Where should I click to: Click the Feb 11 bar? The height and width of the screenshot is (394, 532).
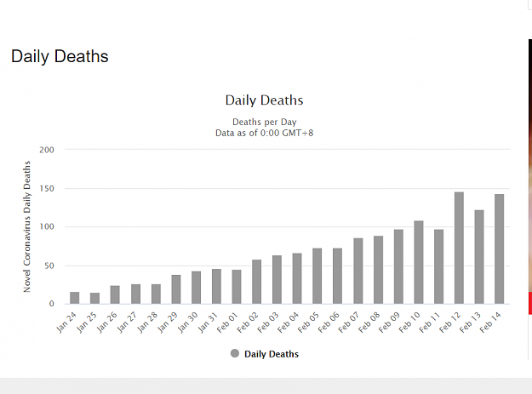pyautogui.click(x=438, y=266)
